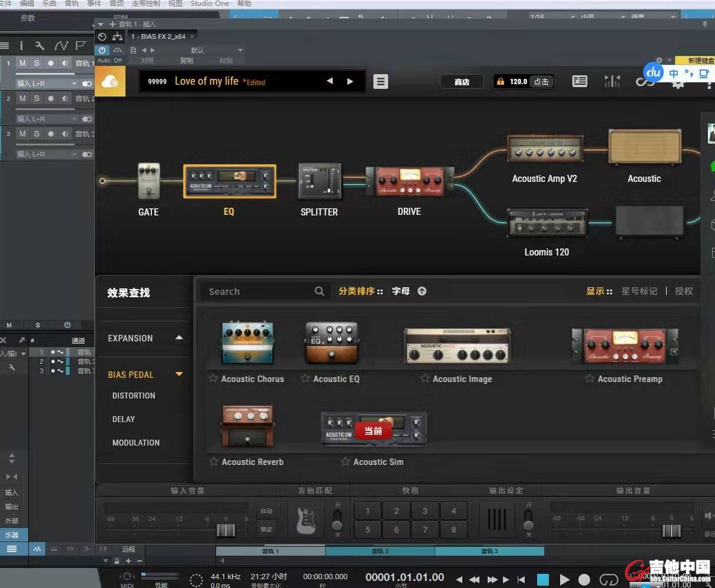The width and height of the screenshot is (715, 588).
Task: Select quick snapshot slot 1
Action: [368, 511]
